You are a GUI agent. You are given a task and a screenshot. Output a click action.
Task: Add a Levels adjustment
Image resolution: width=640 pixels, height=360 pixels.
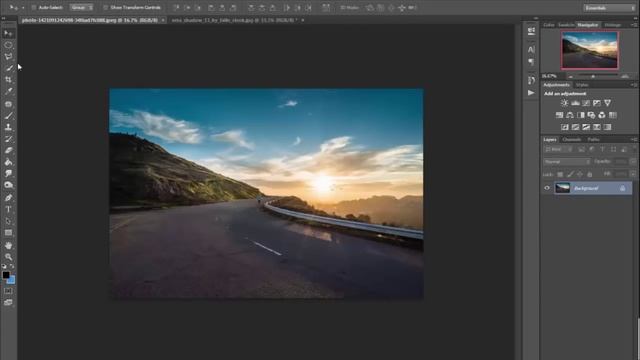pos(575,103)
